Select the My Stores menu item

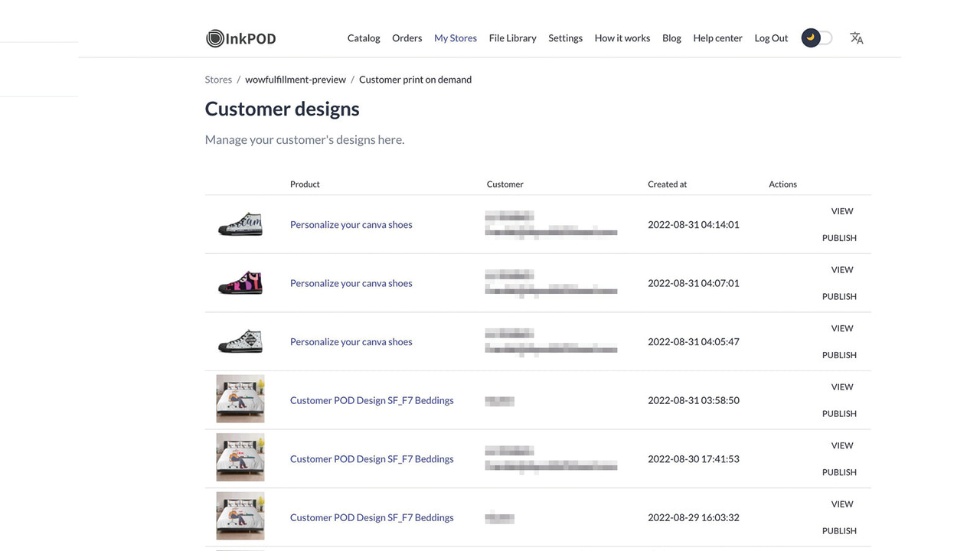click(x=455, y=37)
